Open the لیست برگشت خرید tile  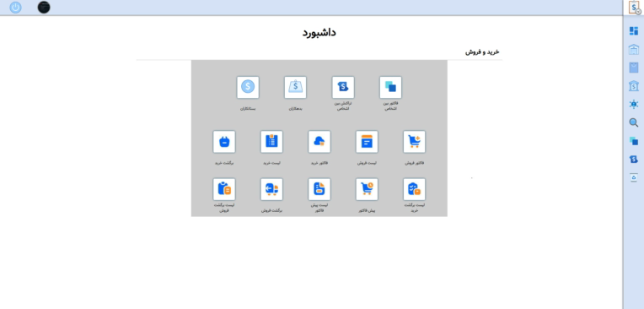tap(415, 189)
